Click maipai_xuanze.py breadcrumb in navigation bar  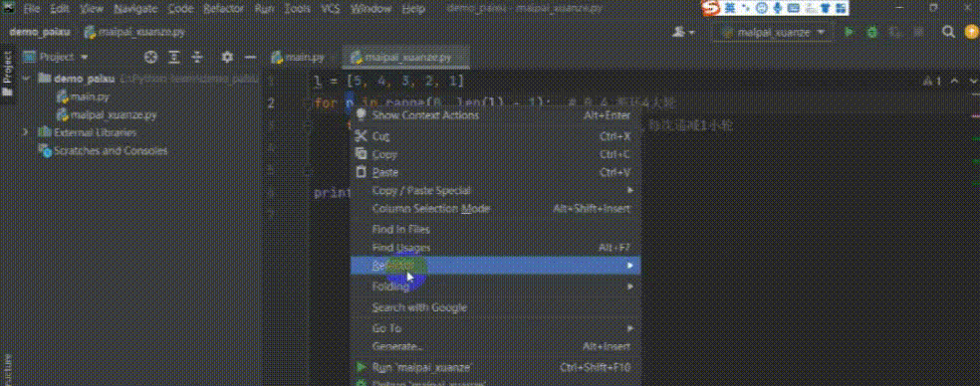click(134, 33)
